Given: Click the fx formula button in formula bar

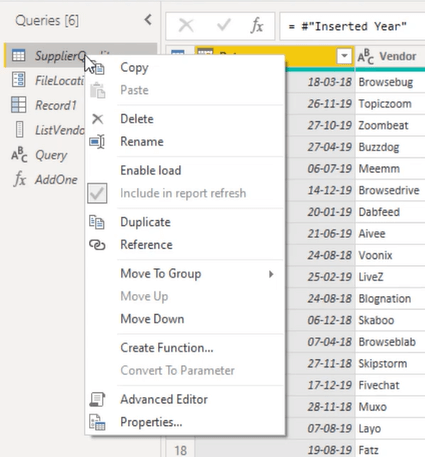Looking at the screenshot, I should pos(257,26).
